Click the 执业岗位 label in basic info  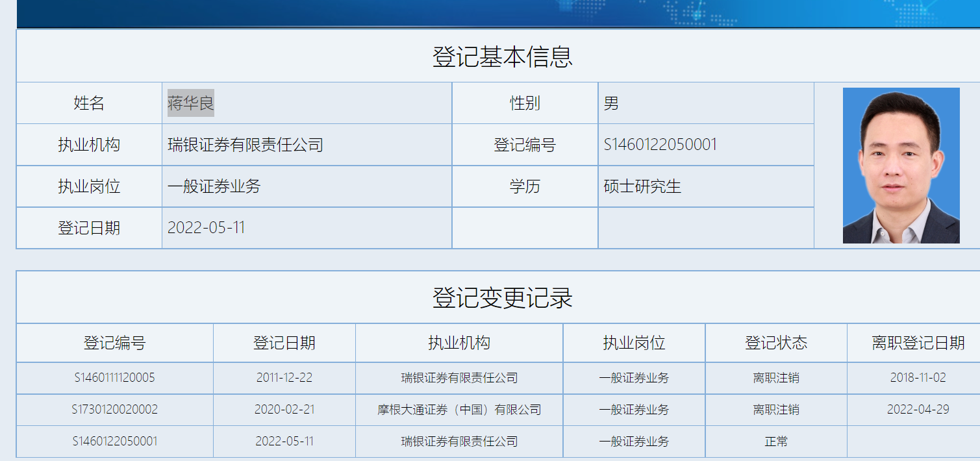pos(89,186)
